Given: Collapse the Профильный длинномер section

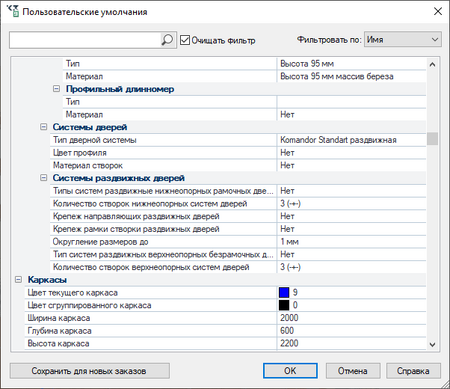Looking at the screenshot, I should click(x=57, y=89).
